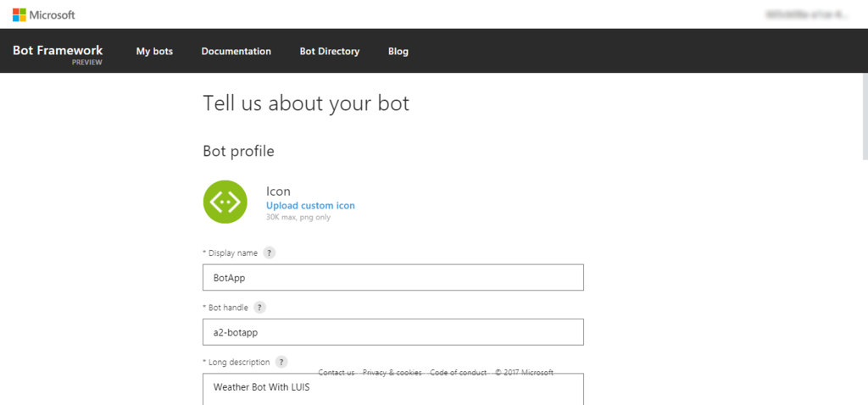The image size is (868, 405).
Task: Open help for Bot handle
Action: click(x=259, y=308)
